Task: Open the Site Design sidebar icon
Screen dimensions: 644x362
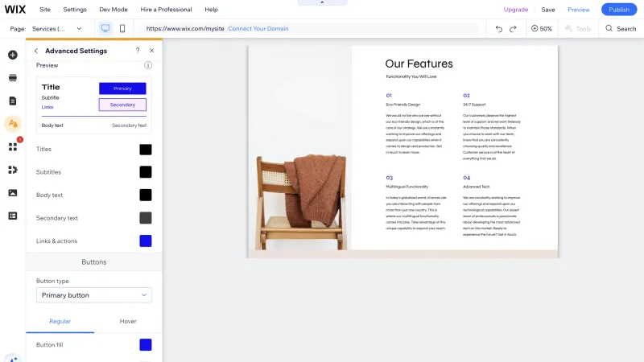Action: coord(13,124)
